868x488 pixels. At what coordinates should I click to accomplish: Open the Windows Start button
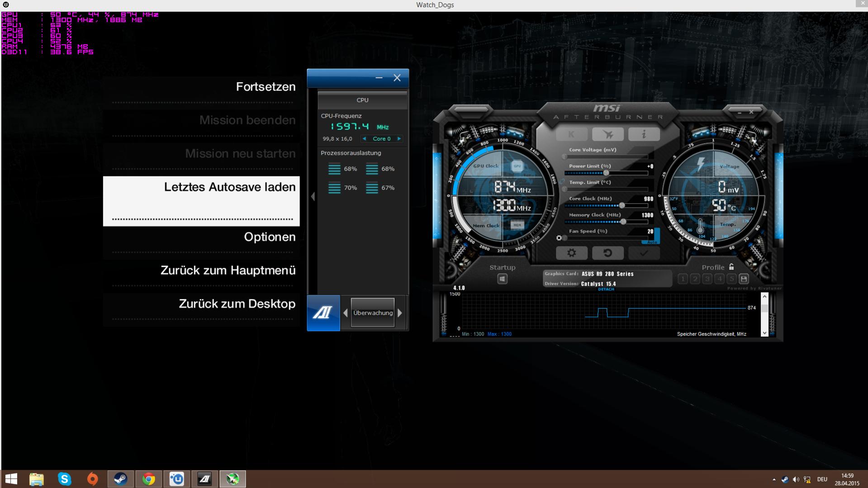click(11, 479)
